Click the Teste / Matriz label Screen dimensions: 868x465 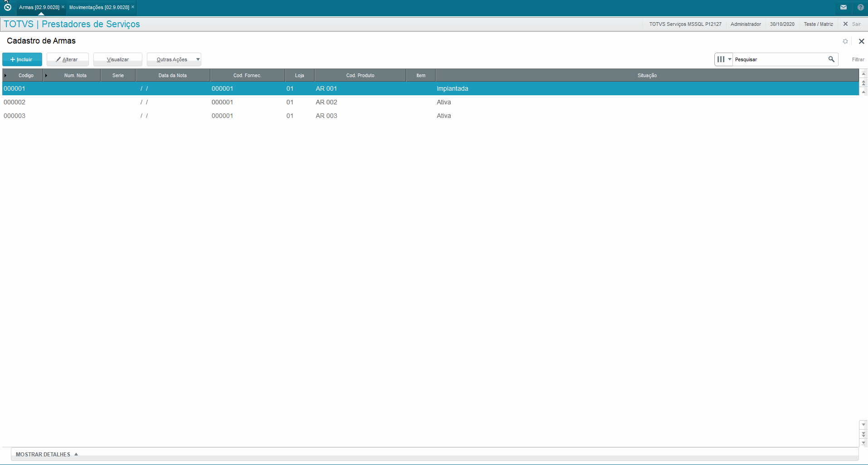[818, 24]
